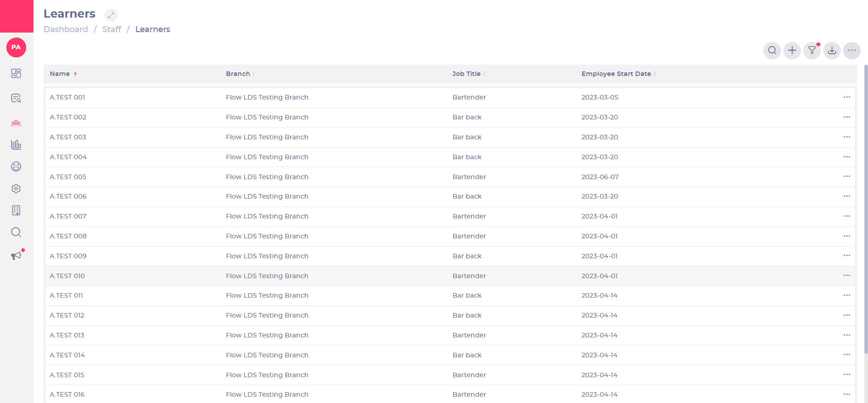Open row actions for A.TEST 006

847,196
